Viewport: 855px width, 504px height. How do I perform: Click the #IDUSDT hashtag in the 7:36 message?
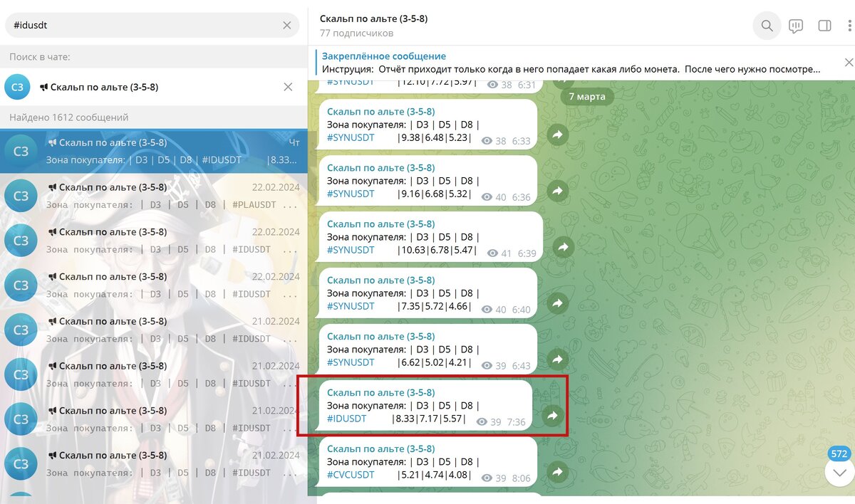tap(346, 419)
